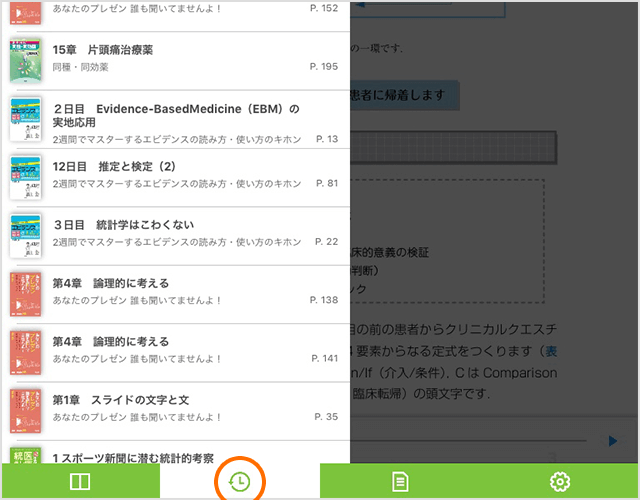Viewport: 640px width, 500px height.
Task: Open 第4章 論理的に考える entry at P. 141
Action: (x=176, y=353)
